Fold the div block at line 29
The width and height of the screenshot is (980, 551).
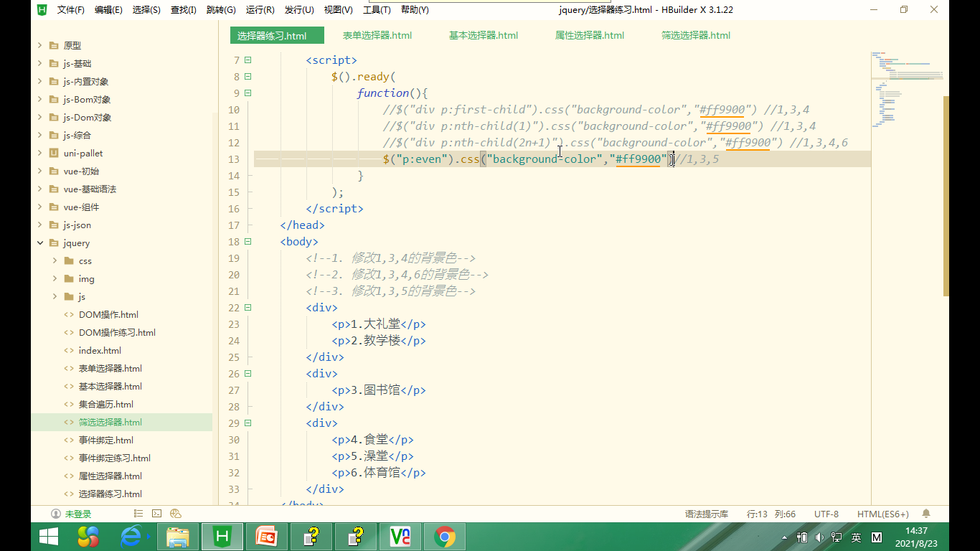pos(248,423)
